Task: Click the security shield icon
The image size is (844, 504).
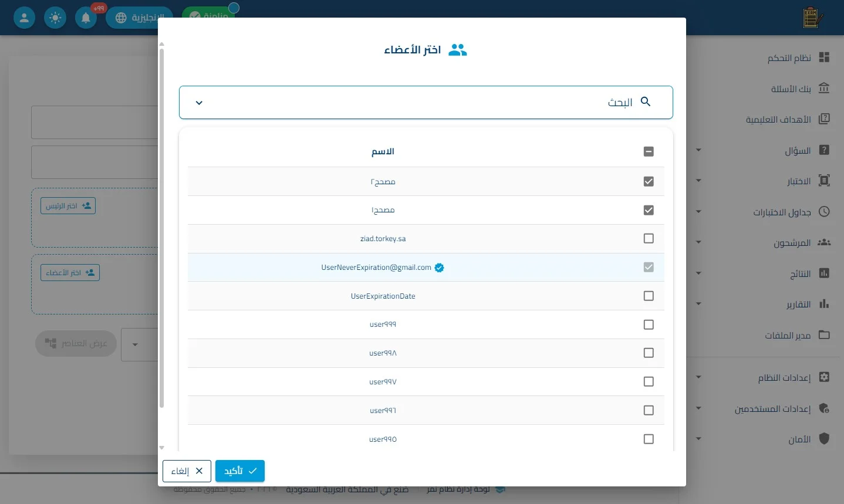Action: [x=824, y=438]
